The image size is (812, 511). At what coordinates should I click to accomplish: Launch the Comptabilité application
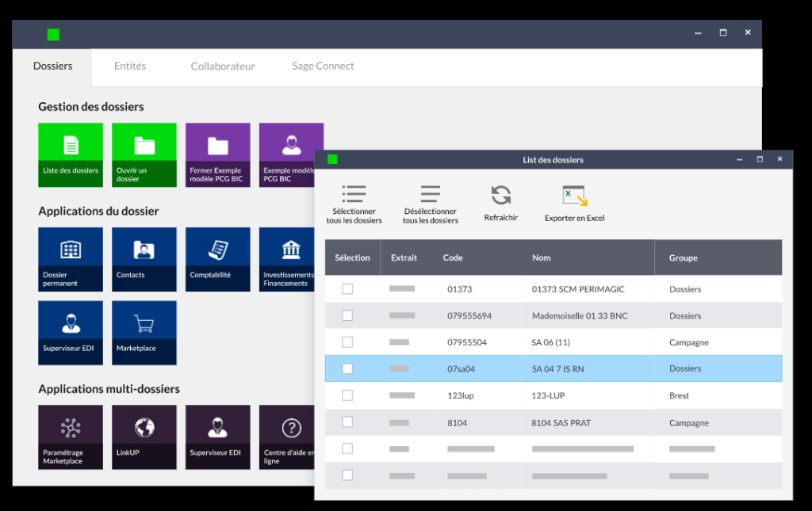(x=217, y=259)
